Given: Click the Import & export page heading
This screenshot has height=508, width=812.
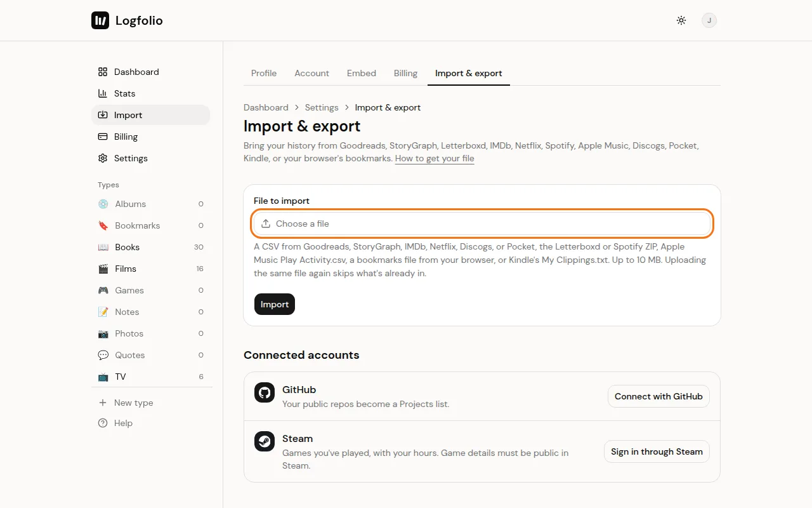Looking at the screenshot, I should click(302, 126).
